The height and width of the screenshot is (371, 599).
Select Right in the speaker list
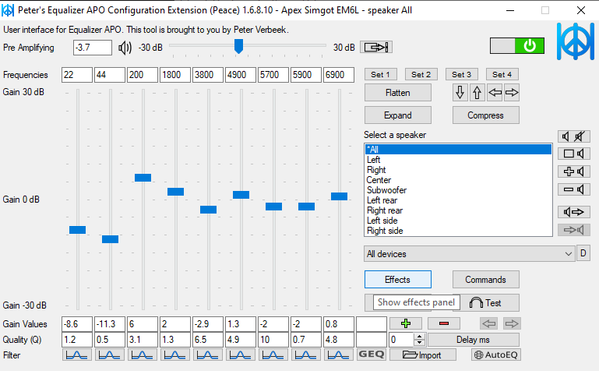tap(458, 170)
